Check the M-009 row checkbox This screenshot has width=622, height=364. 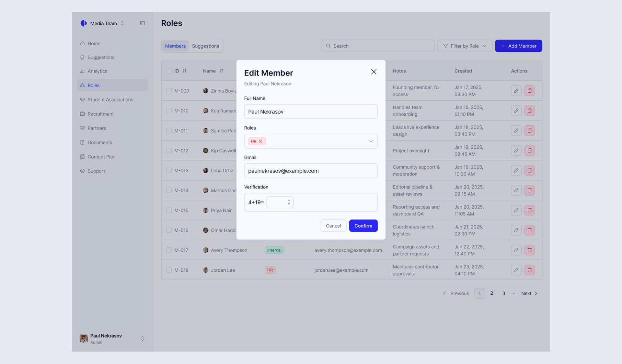point(169,91)
